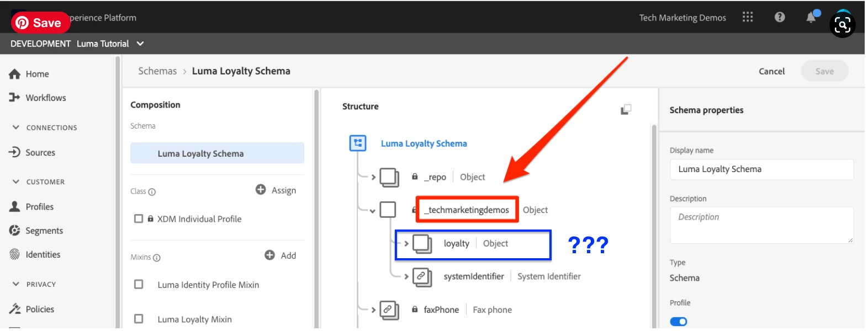868x331 pixels.
Task: Collapse the PRIVACY section
Action: click(x=15, y=284)
